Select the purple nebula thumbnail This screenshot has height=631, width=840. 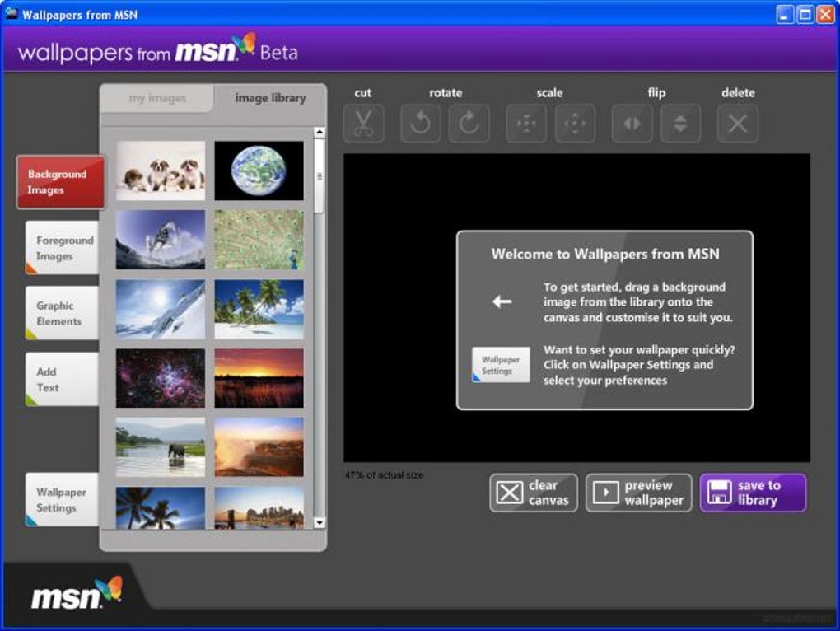pyautogui.click(x=161, y=378)
